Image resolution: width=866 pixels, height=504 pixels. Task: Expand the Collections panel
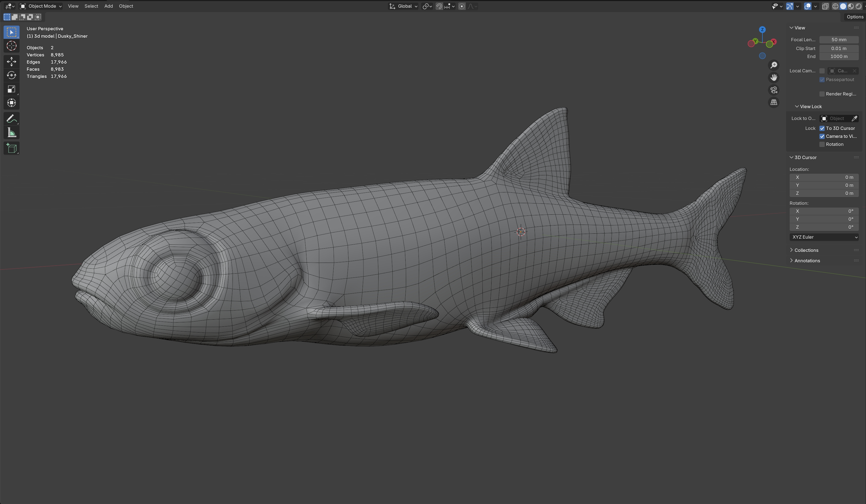point(806,250)
